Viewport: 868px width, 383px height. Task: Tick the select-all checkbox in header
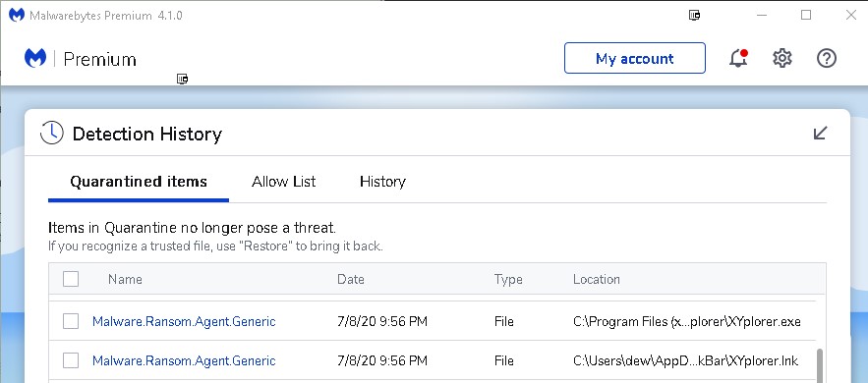click(x=71, y=279)
